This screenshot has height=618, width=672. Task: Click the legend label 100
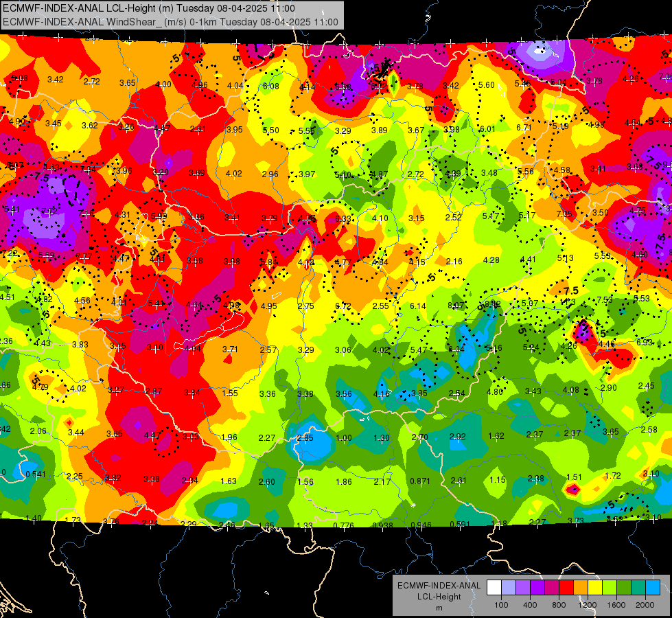tap(501, 605)
